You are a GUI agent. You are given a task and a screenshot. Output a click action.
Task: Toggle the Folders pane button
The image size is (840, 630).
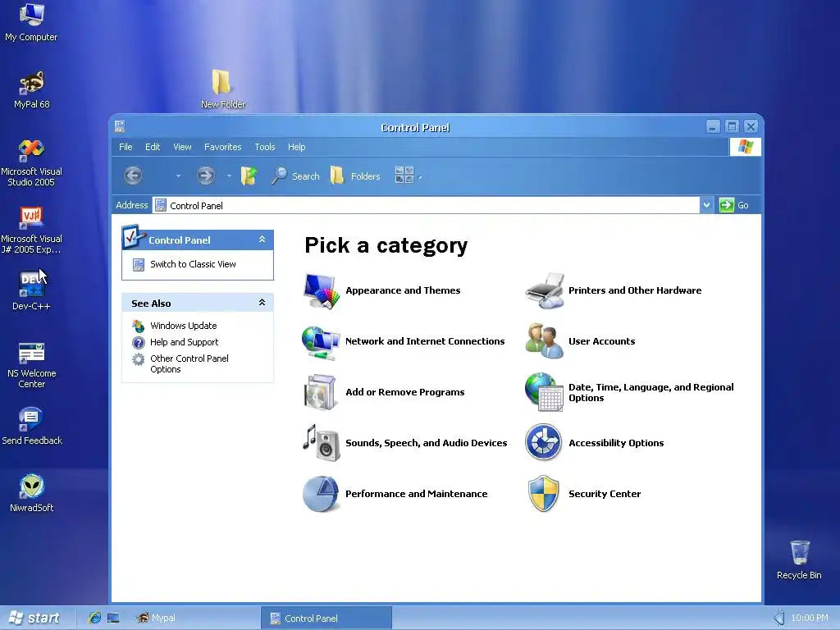pyautogui.click(x=355, y=176)
